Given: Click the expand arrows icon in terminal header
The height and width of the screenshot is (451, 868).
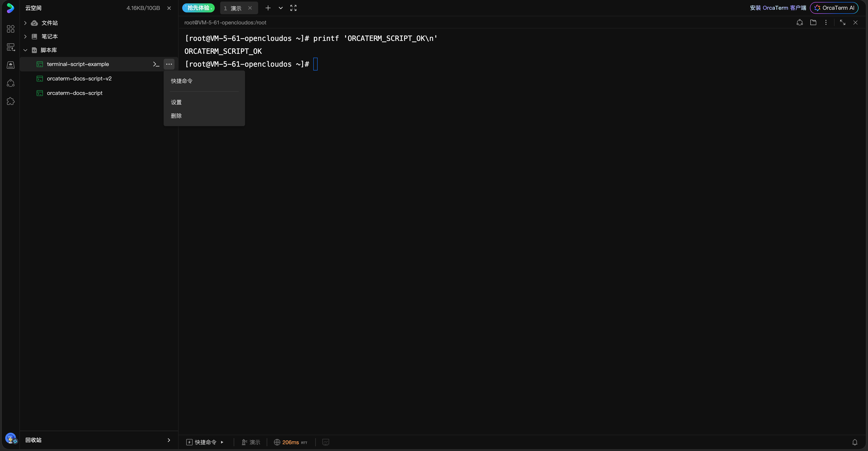Looking at the screenshot, I should 842,23.
